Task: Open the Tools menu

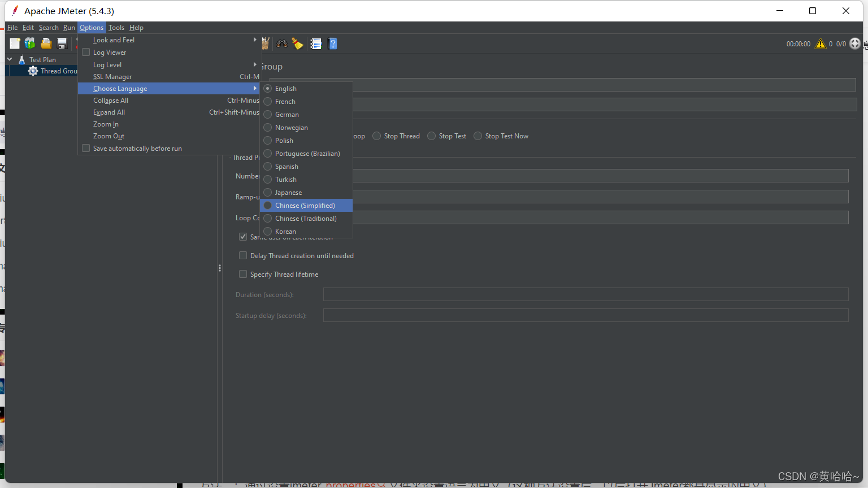Action: pos(116,27)
